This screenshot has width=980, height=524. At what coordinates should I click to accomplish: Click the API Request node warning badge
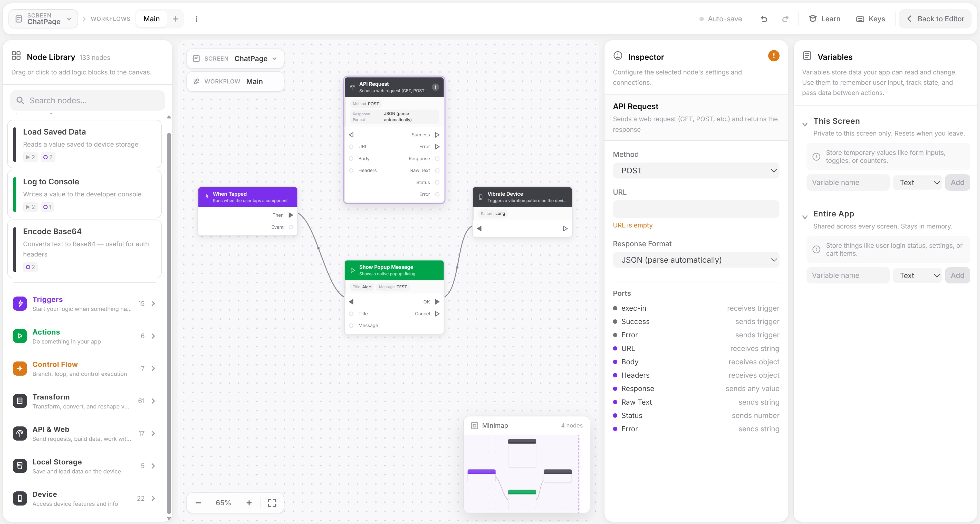[x=435, y=87]
